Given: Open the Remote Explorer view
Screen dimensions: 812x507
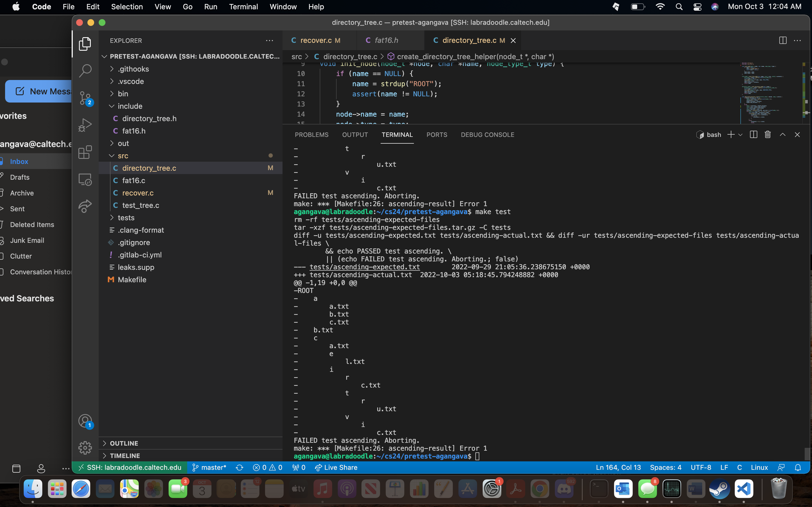Looking at the screenshot, I should pyautogui.click(x=85, y=179).
